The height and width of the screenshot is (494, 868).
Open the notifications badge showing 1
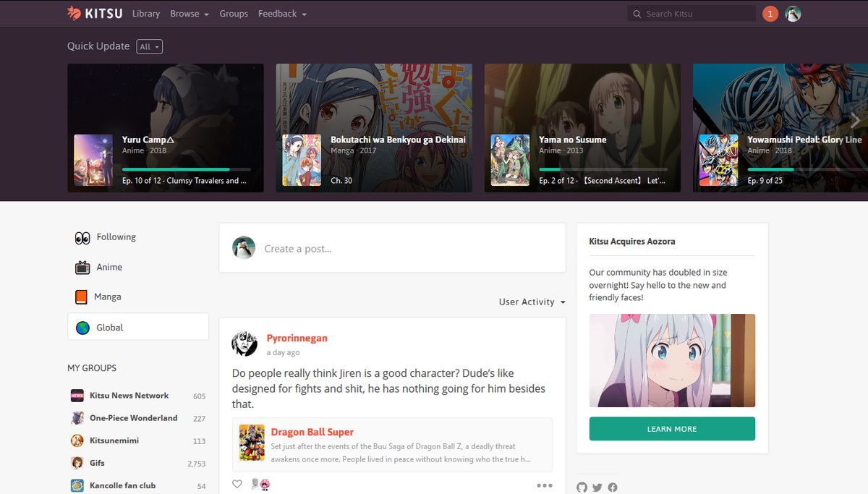pos(770,13)
